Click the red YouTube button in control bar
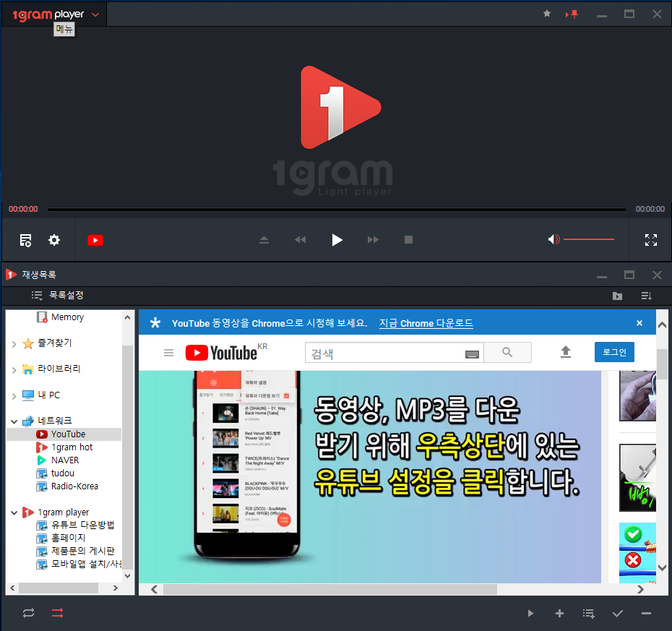 coord(95,240)
